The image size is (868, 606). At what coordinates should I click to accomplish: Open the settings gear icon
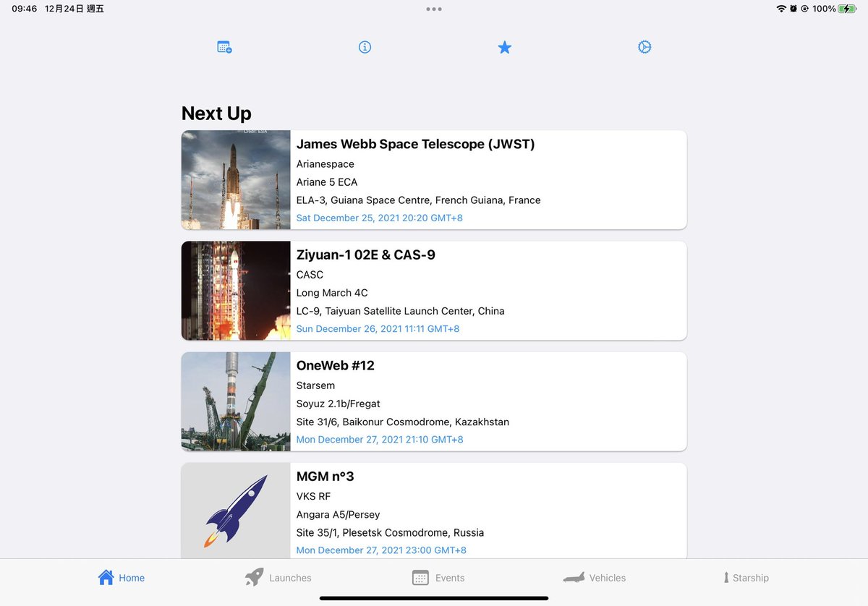(x=644, y=47)
